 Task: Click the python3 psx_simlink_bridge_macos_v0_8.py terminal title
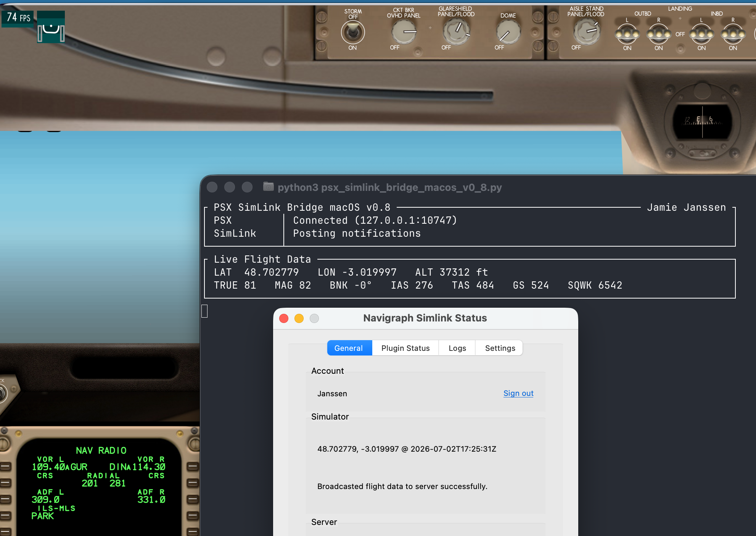389,187
